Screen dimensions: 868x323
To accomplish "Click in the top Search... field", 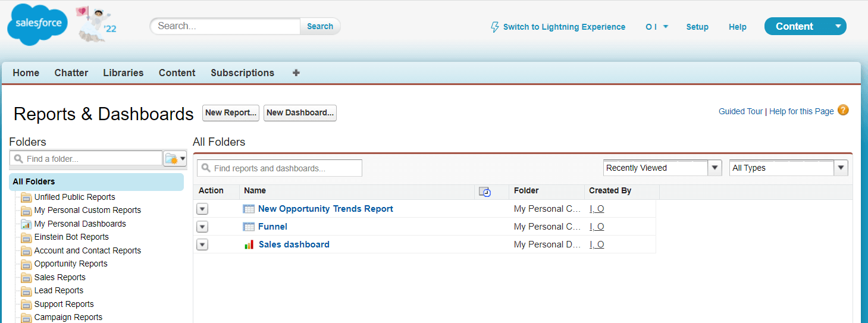I will pyautogui.click(x=225, y=26).
